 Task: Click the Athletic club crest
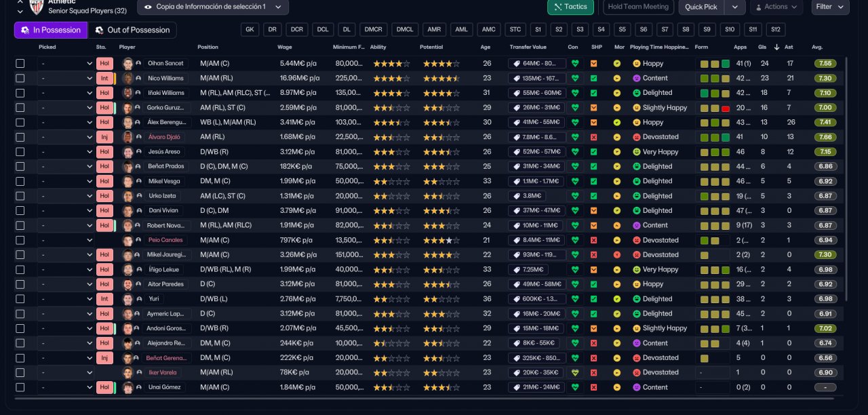[36, 7]
